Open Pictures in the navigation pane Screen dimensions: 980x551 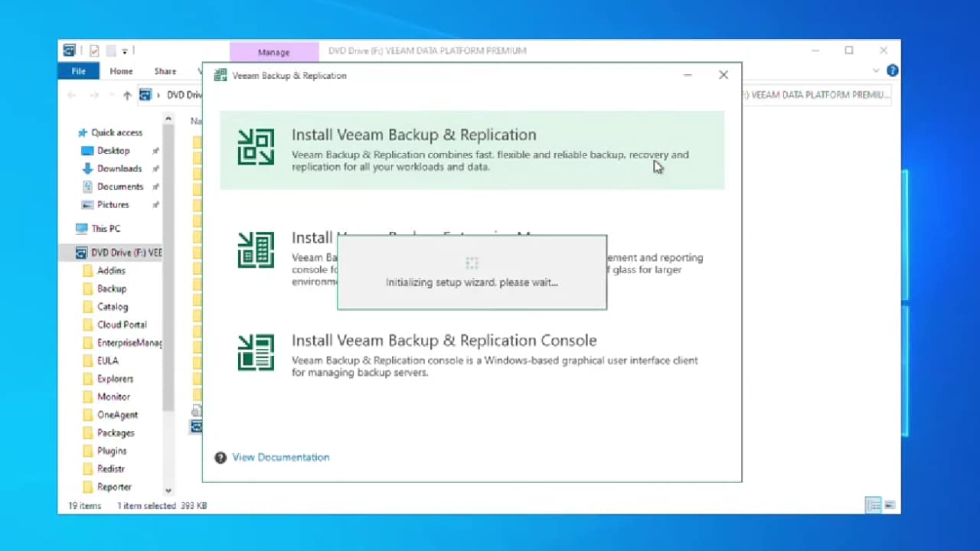pyautogui.click(x=113, y=205)
